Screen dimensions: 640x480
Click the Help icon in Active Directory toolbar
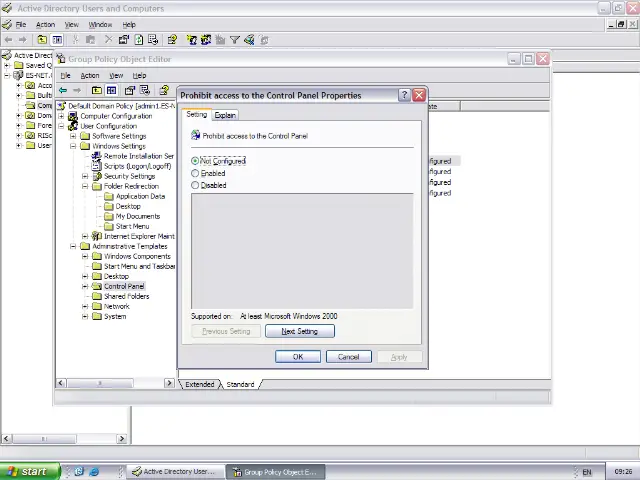tap(172, 40)
